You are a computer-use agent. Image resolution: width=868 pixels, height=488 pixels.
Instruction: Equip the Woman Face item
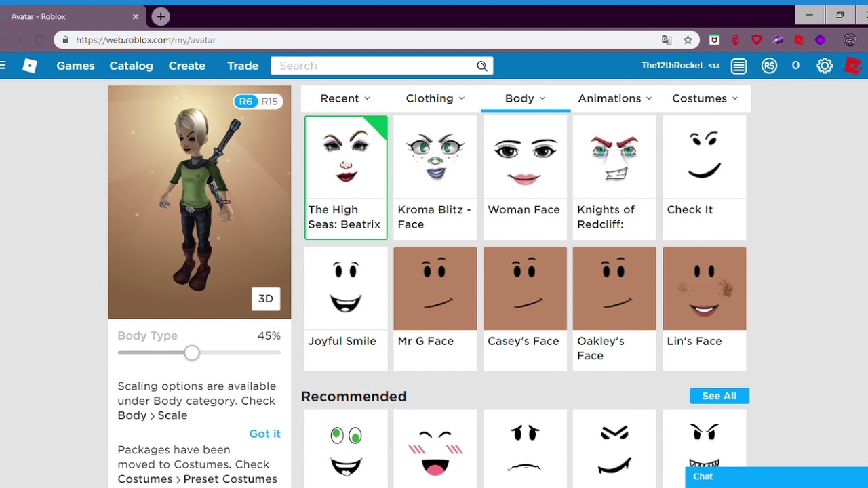[525, 177]
